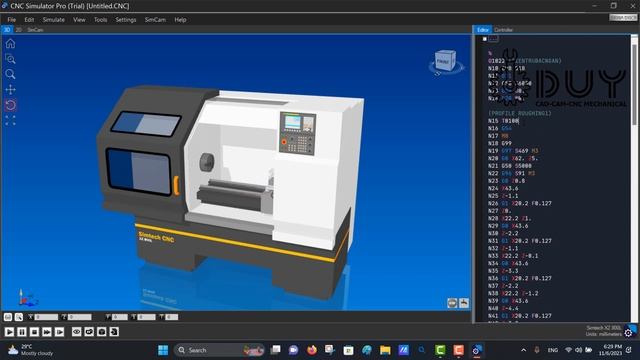Click code line N26 X20.2 F0.127
The image size is (640, 360).
[x=520, y=203]
